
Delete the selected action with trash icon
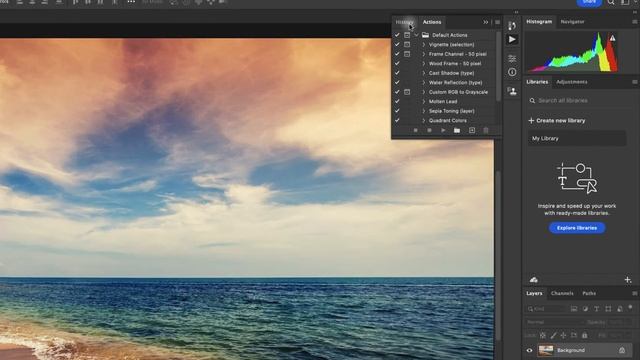click(x=486, y=130)
